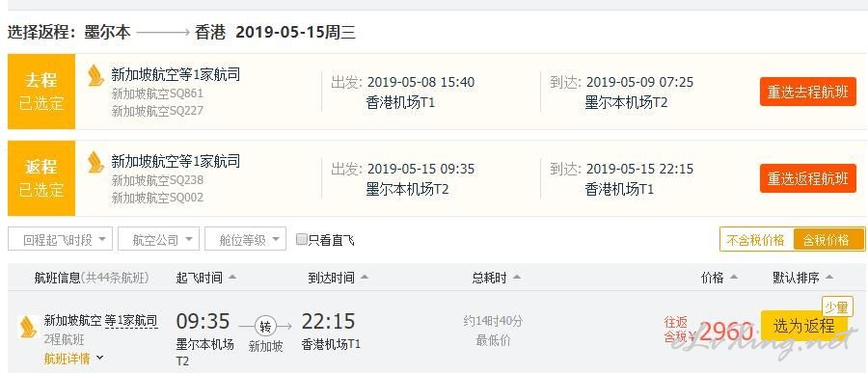Viewport: 868px width, 373px height.
Task: Click Singapore Airlines logo in outbound row
Action: [95, 75]
